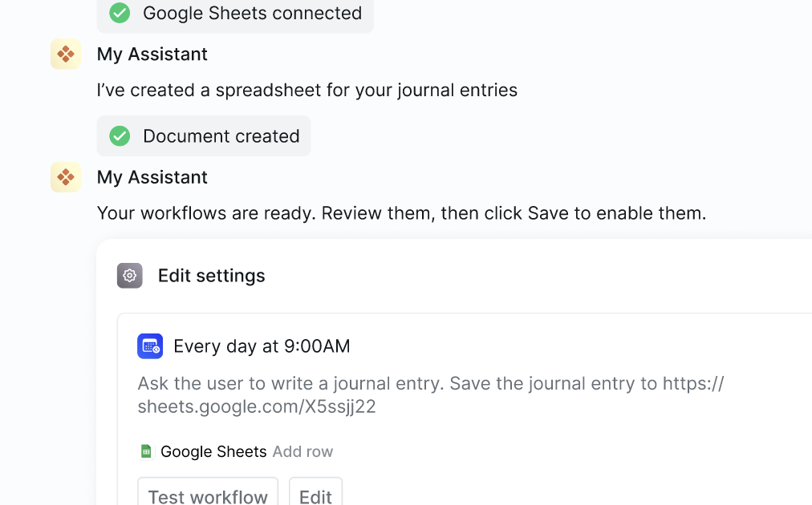Select the blue daily schedule calendar icon

coord(149,345)
